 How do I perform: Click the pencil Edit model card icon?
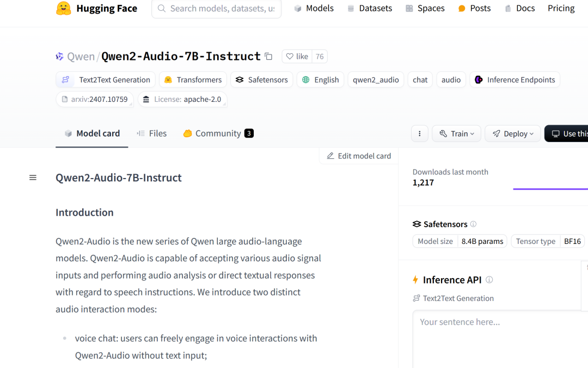click(330, 156)
